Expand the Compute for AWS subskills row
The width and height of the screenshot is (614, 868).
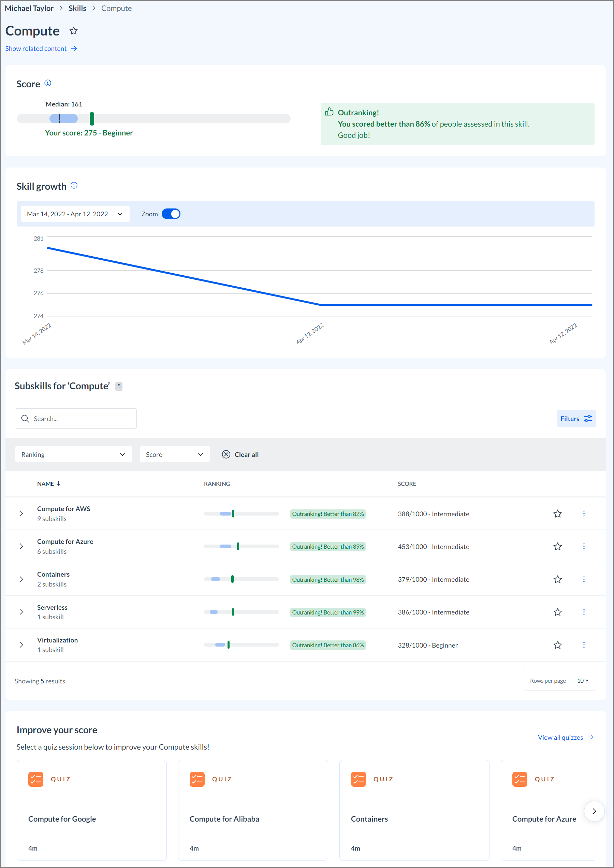click(x=21, y=513)
